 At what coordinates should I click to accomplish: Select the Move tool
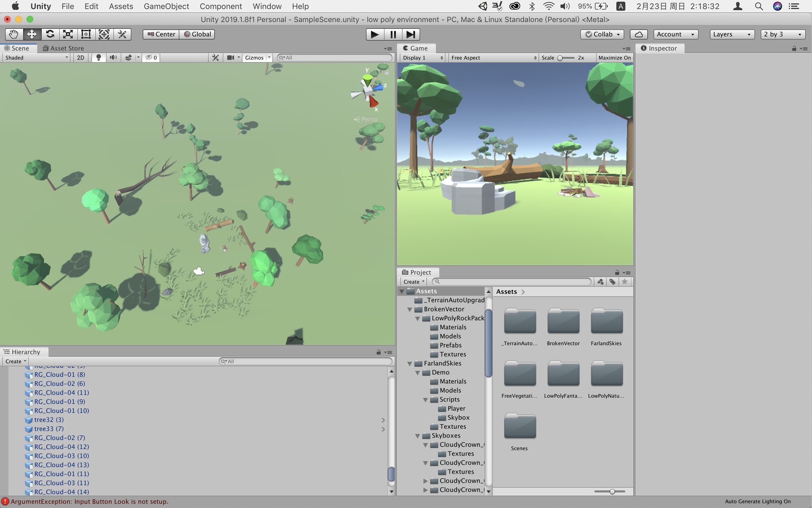[x=32, y=35]
